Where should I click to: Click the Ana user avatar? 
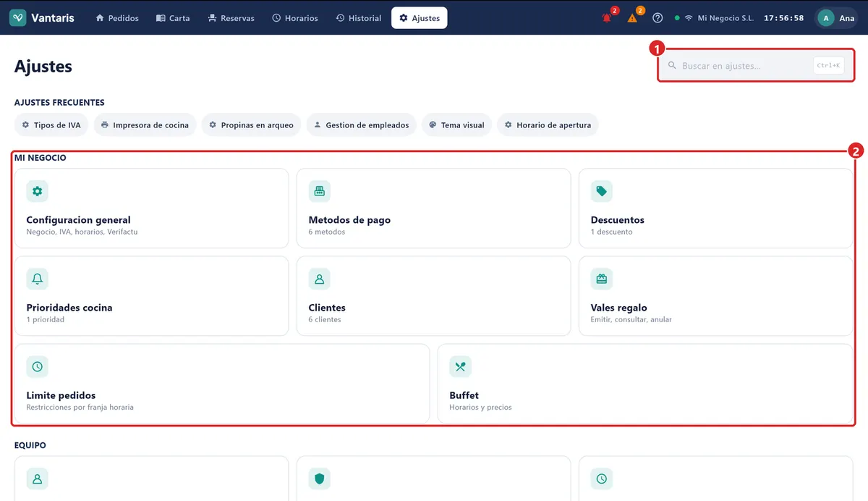[826, 18]
